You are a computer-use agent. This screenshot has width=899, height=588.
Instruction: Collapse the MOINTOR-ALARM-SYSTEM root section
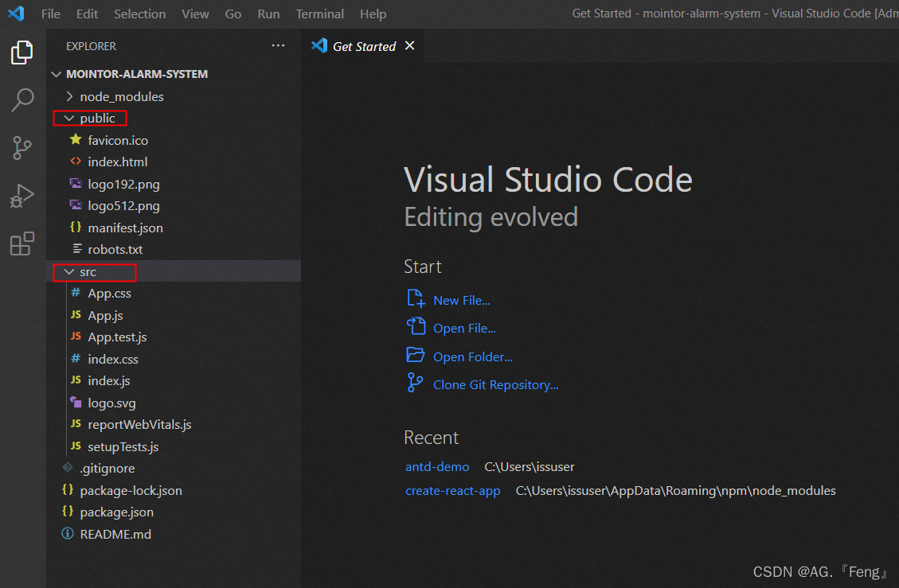click(137, 74)
